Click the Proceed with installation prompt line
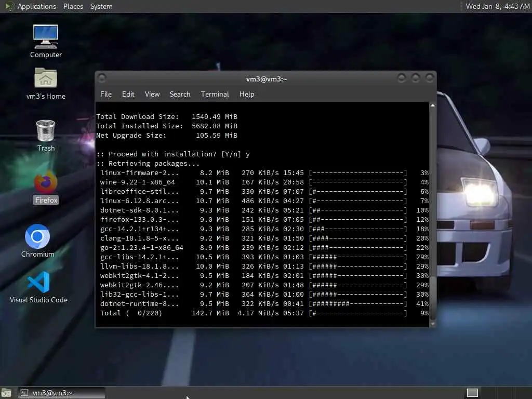Image resolution: width=532 pixels, height=399 pixels. (x=173, y=154)
